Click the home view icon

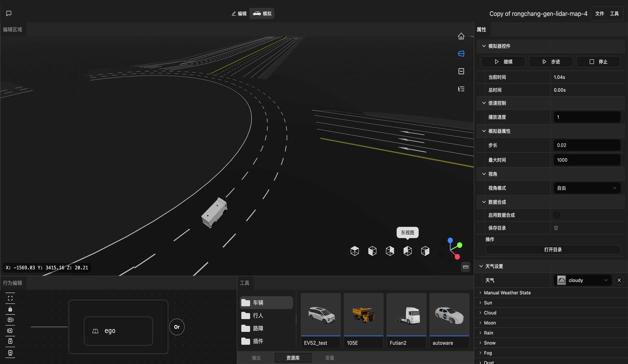point(461,36)
